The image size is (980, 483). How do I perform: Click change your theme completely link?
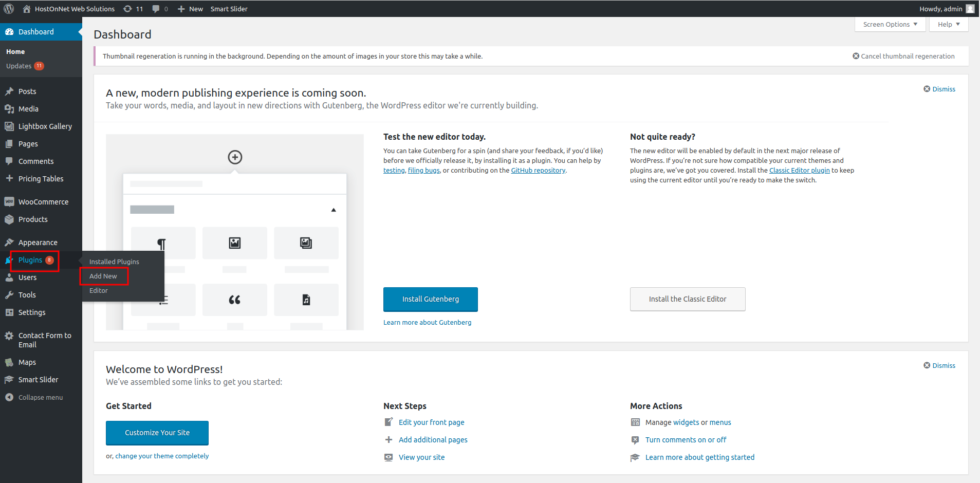162,456
